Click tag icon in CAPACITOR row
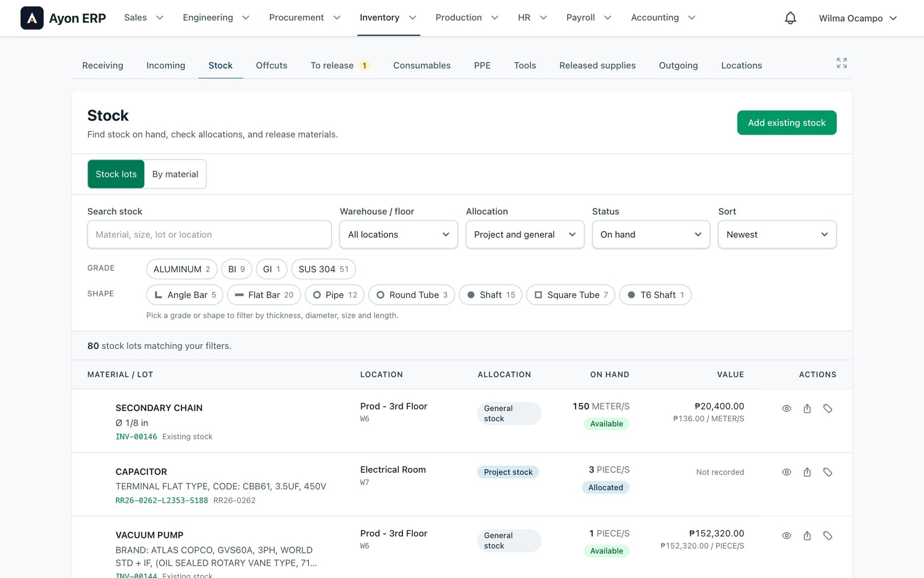Image resolution: width=924 pixels, height=578 pixels. (827, 472)
